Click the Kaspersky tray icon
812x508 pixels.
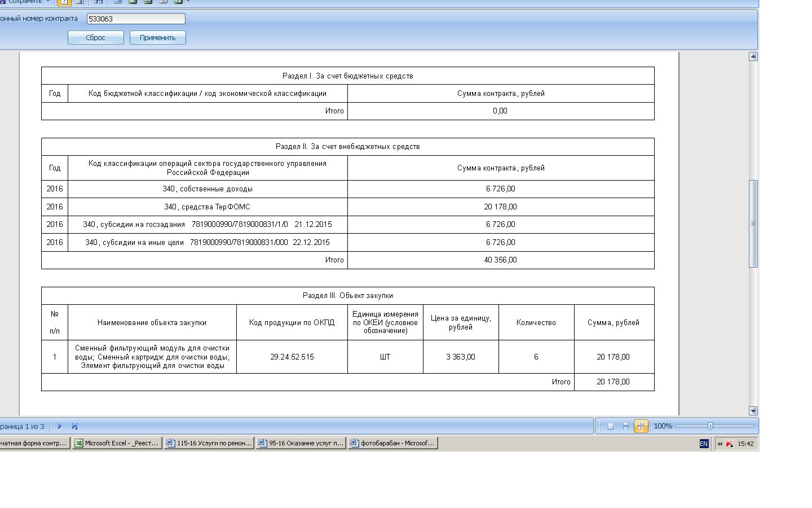tap(730, 444)
